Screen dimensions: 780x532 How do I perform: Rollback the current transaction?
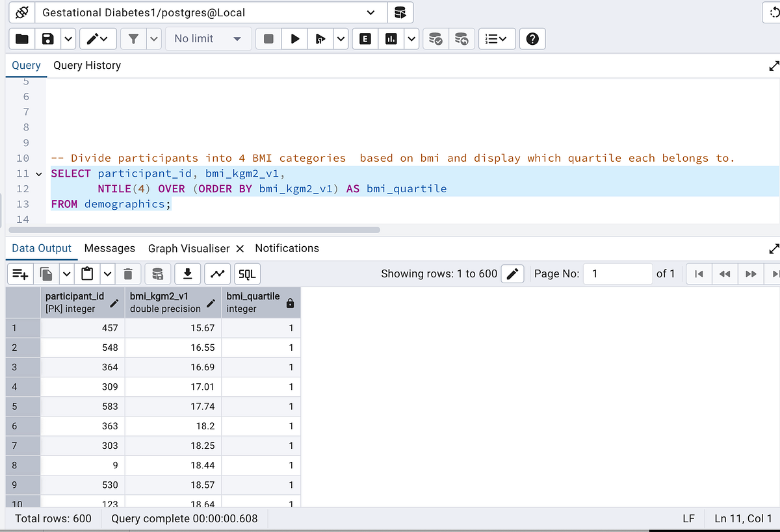[x=461, y=38]
